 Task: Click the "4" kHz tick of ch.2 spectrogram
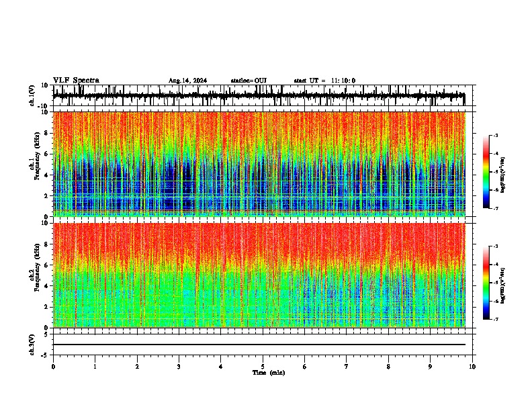(46, 286)
